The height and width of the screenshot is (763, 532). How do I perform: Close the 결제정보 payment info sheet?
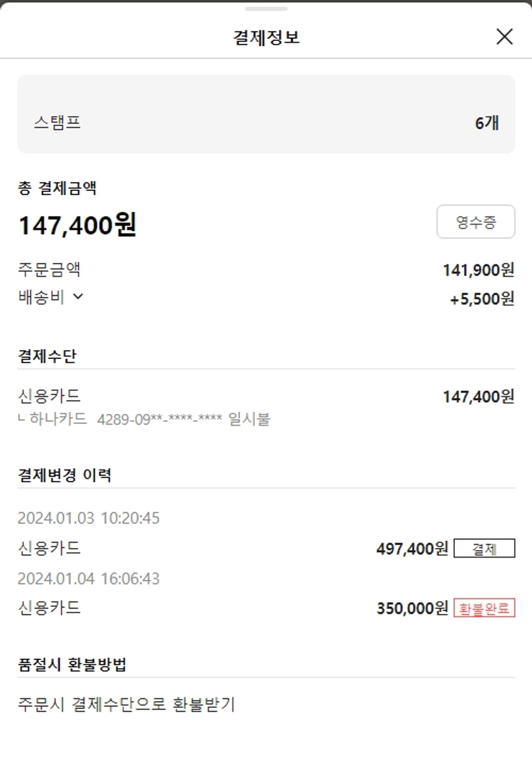tap(504, 37)
